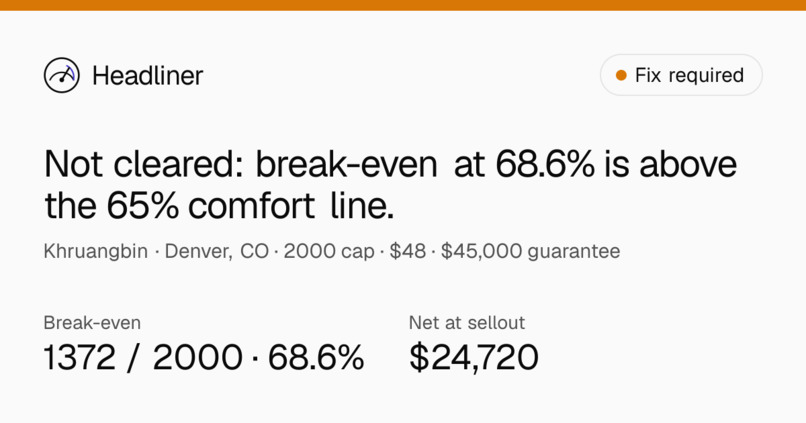Click the orange dot in status badge
Viewport: 806px width, 423px height.
pyautogui.click(x=621, y=76)
